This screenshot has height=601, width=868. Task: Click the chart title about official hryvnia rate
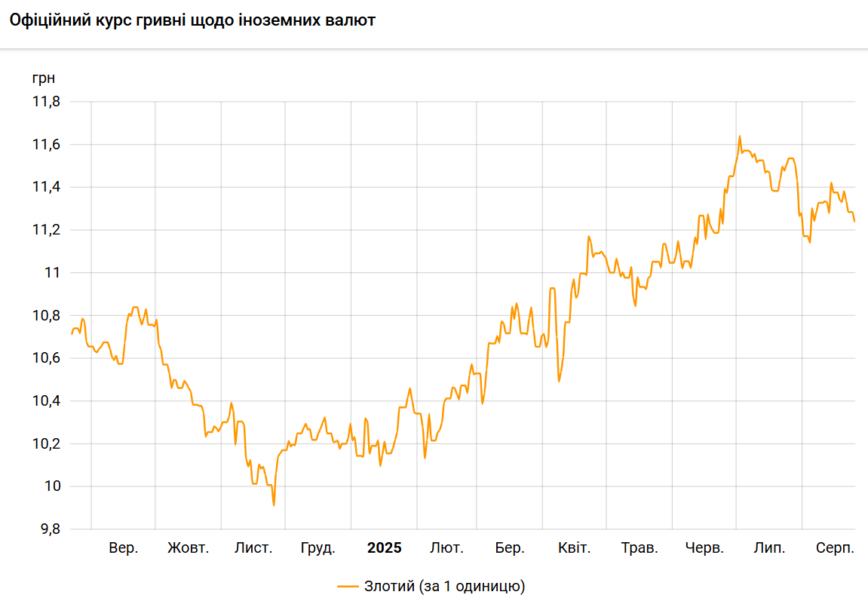(192, 21)
